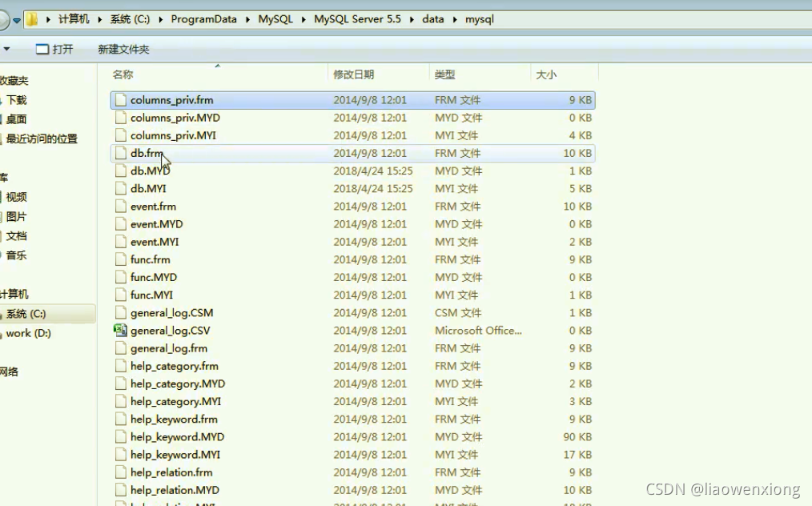812x506 pixels.
Task: Click the Excel icon of general_log.CSV
Action: 121,331
